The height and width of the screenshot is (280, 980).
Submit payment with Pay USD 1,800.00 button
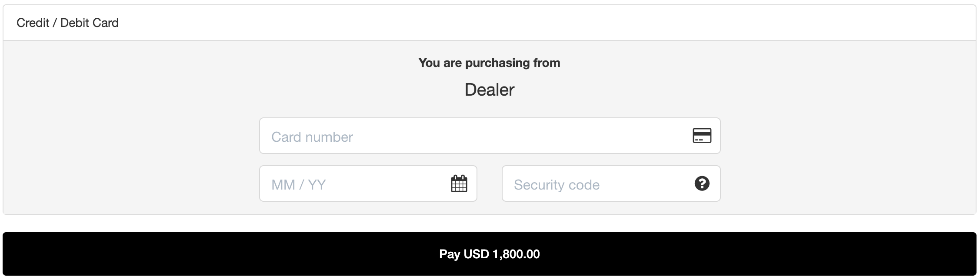(x=490, y=254)
